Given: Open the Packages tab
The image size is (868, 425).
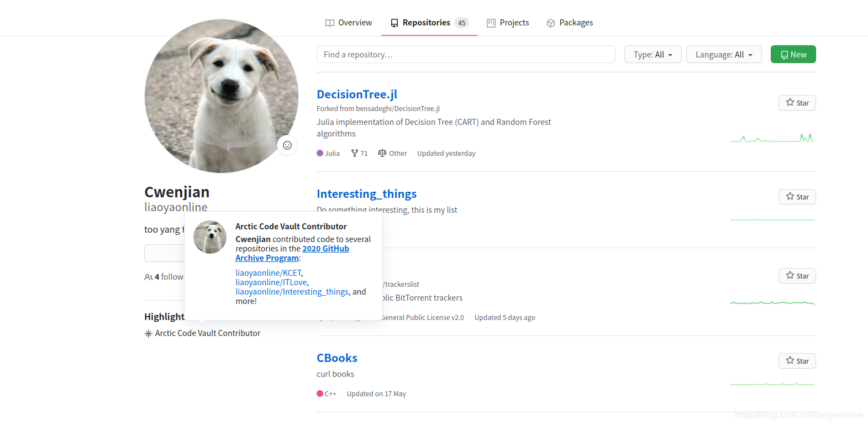Looking at the screenshot, I should click(570, 23).
